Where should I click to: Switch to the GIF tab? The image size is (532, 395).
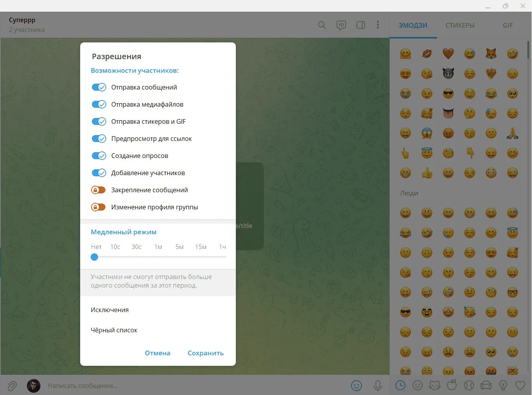[x=507, y=25]
